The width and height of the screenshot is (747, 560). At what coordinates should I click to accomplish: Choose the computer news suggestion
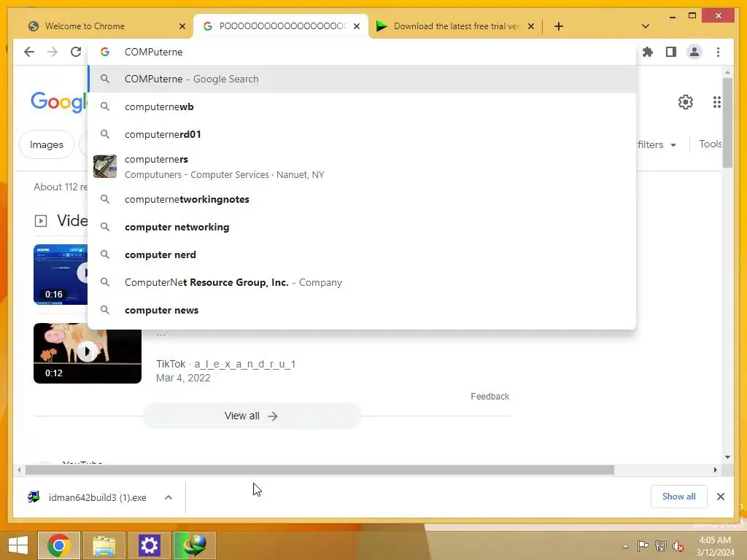362,310
